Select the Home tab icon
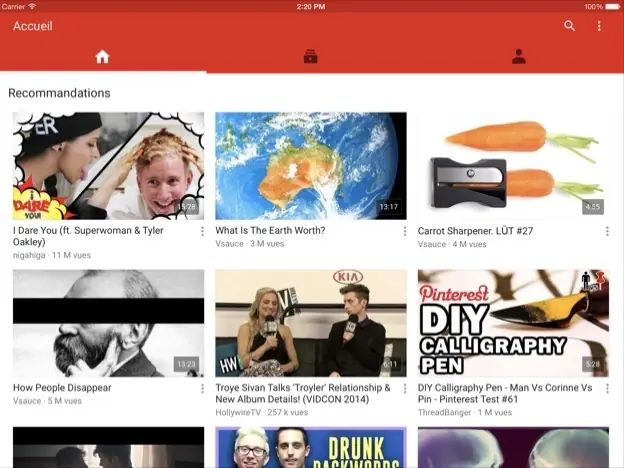Image resolution: width=624 pixels, height=468 pixels. [102, 57]
